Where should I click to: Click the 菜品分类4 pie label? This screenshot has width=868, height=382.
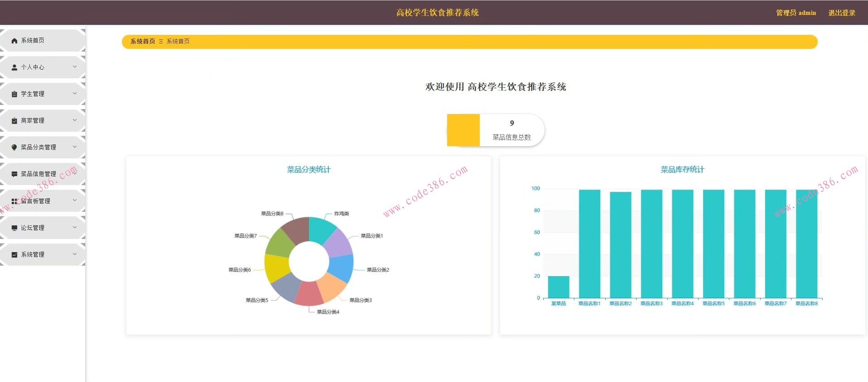click(328, 312)
